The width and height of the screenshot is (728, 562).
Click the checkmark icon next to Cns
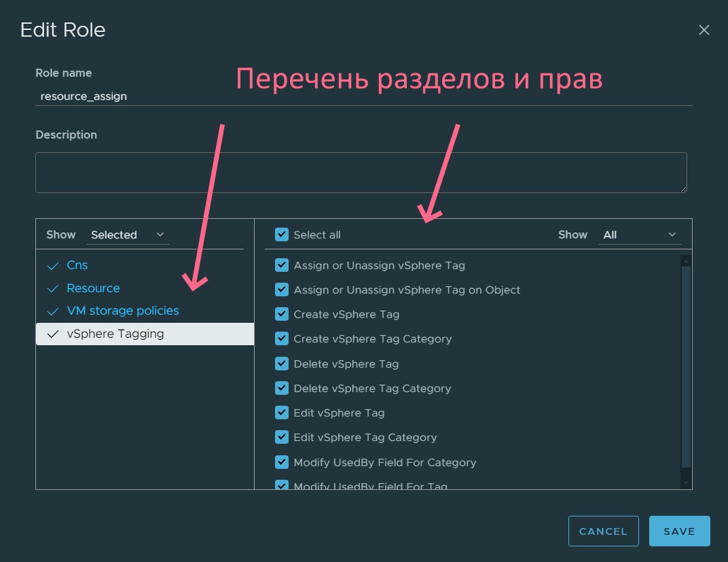pyautogui.click(x=53, y=266)
